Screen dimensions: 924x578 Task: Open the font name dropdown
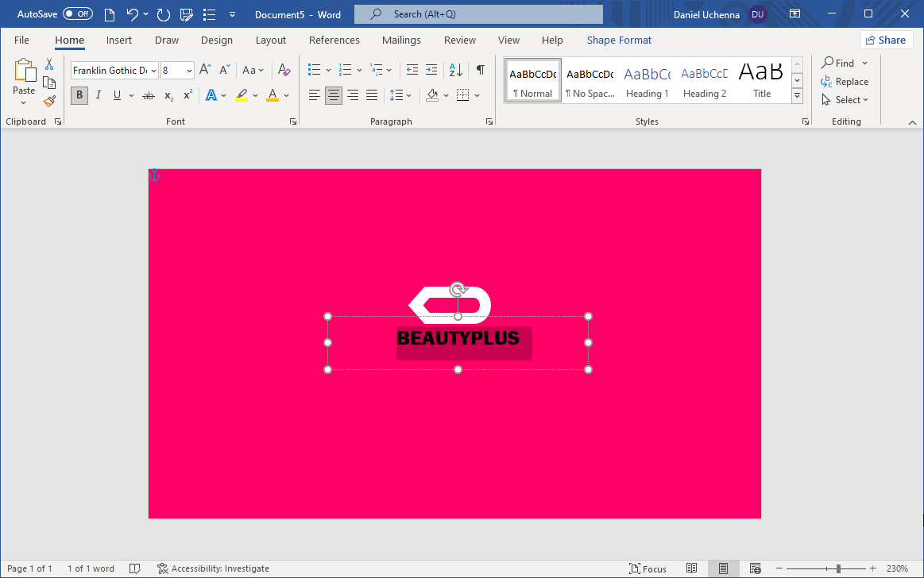pos(153,71)
